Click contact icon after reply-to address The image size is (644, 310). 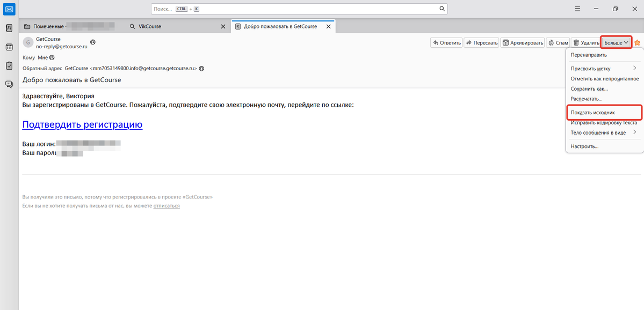[x=201, y=69]
